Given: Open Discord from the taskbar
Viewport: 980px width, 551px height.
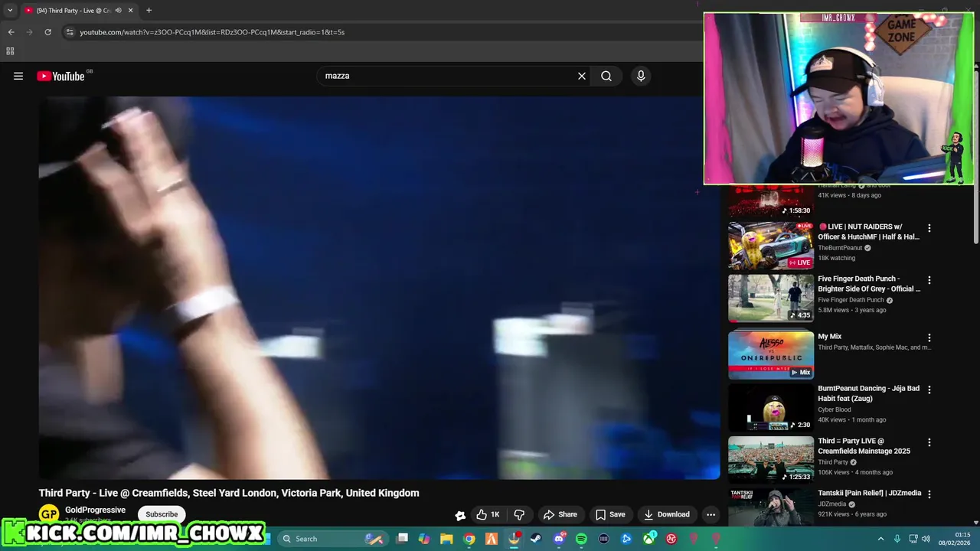Looking at the screenshot, I should [x=559, y=539].
